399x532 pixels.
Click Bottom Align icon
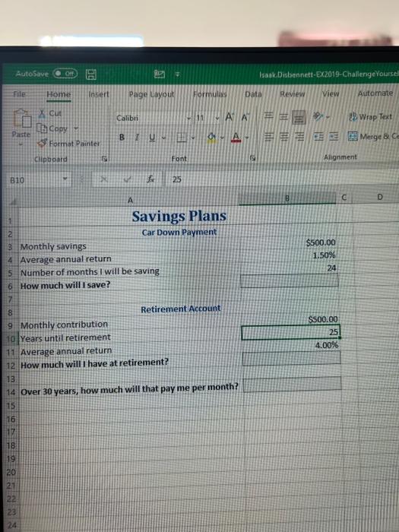(299, 117)
